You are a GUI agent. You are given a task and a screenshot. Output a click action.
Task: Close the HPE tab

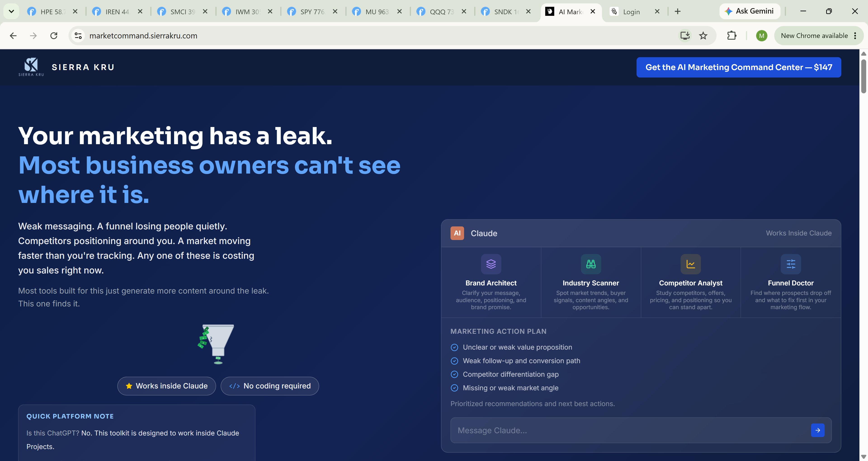tap(75, 12)
